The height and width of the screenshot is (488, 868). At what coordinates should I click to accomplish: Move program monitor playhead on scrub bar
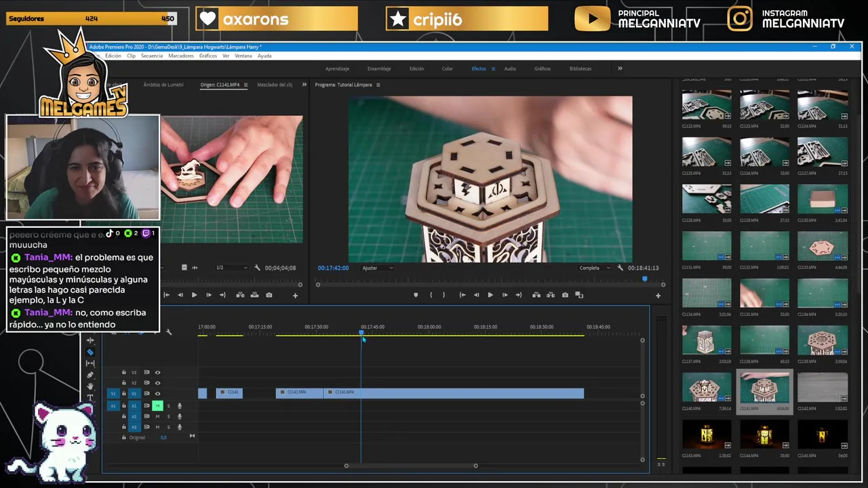click(x=645, y=279)
